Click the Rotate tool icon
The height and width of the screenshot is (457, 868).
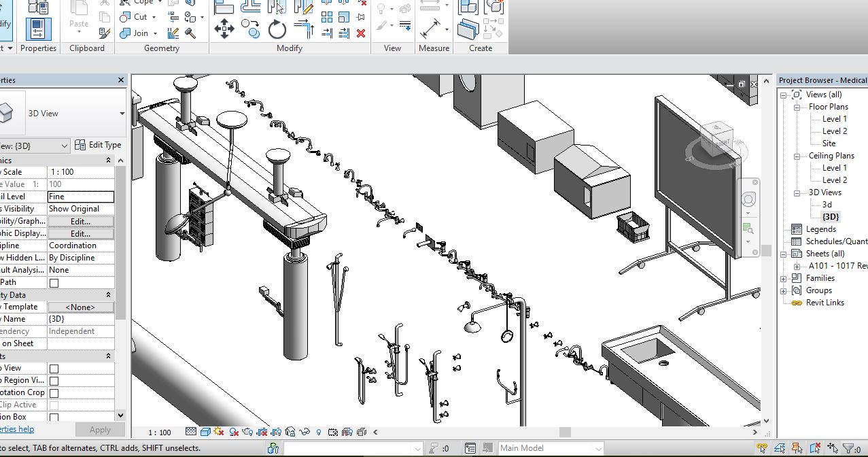click(x=277, y=29)
